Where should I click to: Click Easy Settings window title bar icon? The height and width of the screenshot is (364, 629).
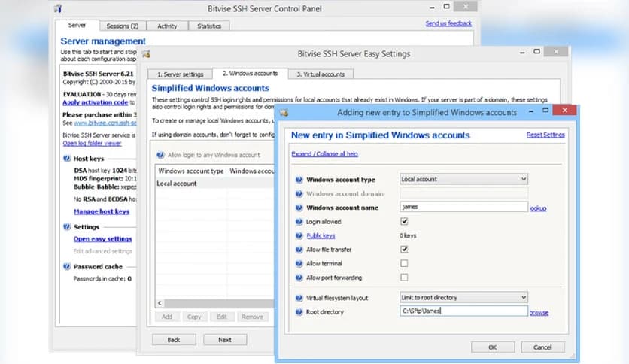(147, 53)
